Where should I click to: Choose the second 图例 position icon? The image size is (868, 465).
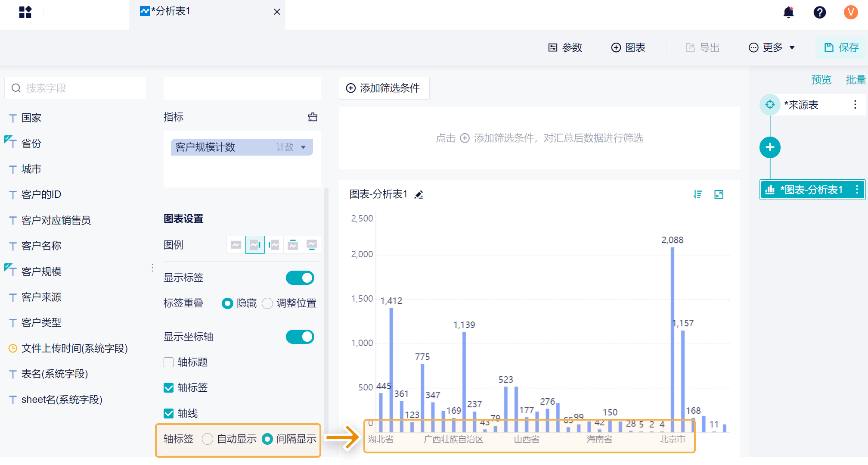pos(255,245)
